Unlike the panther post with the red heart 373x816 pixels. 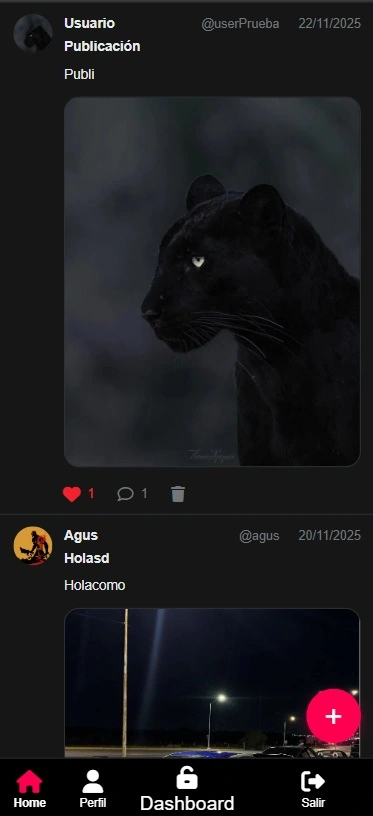[x=72, y=494]
